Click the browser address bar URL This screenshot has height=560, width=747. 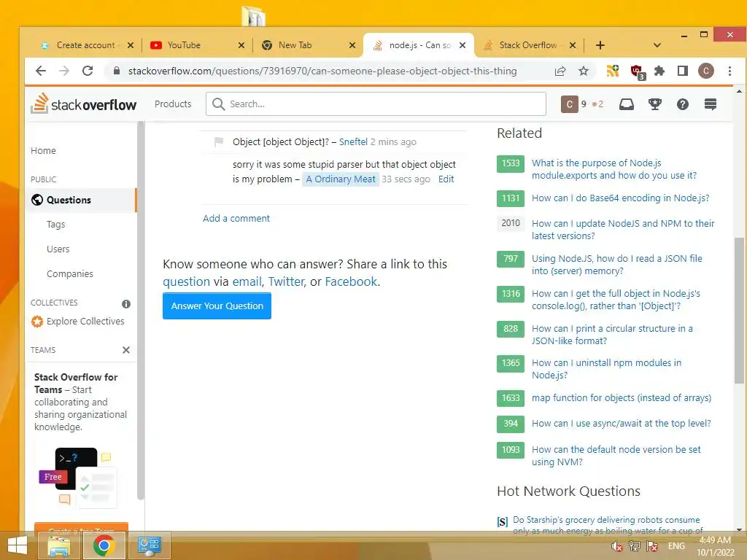tap(322, 71)
